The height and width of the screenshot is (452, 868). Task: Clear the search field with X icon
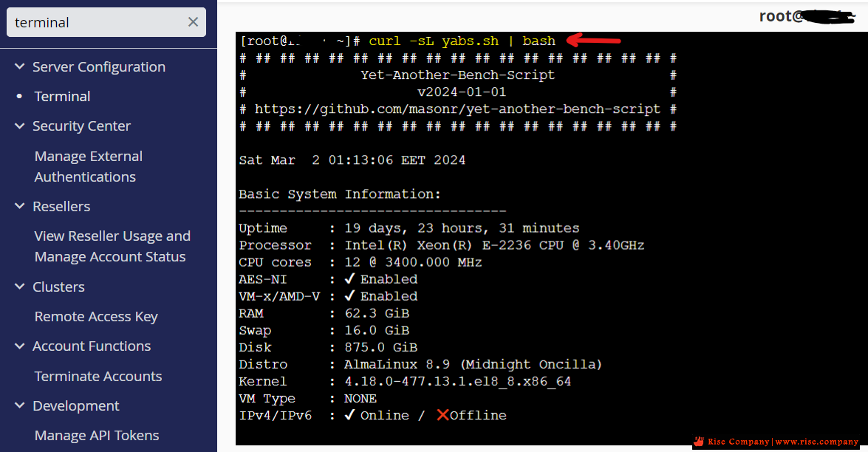coord(193,22)
